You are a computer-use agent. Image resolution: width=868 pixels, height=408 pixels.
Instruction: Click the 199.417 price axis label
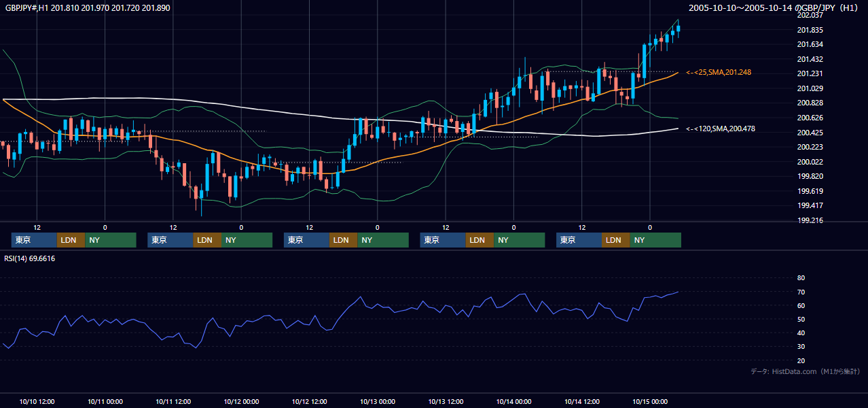pos(810,205)
